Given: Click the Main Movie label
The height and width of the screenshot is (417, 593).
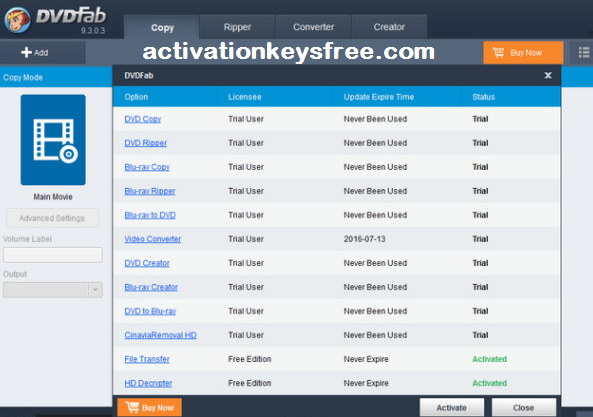Looking at the screenshot, I should tap(53, 197).
